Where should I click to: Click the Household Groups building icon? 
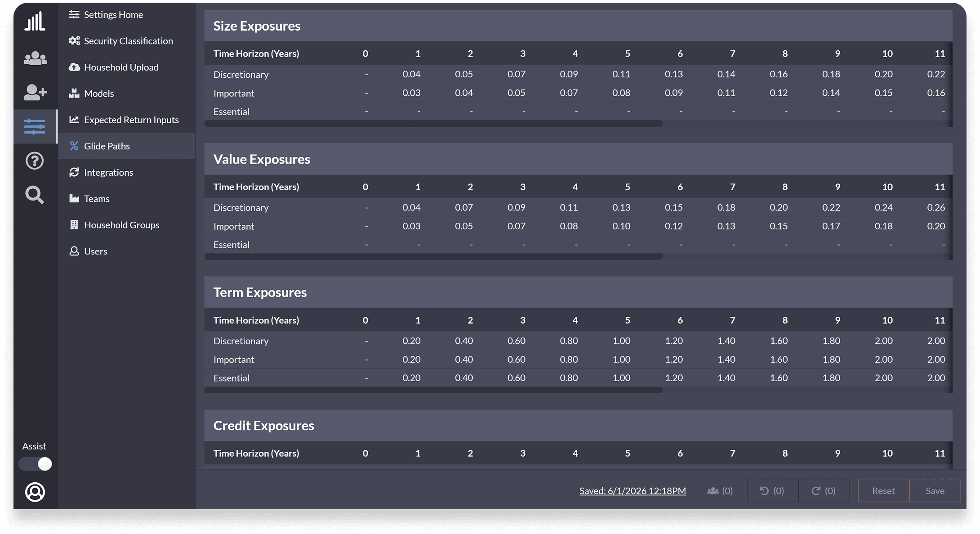click(x=74, y=225)
